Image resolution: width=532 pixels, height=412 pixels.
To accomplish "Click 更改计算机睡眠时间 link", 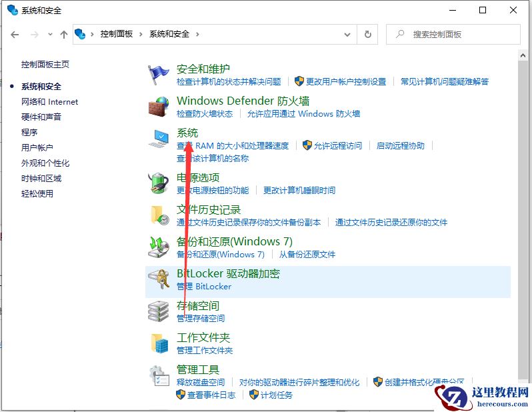I will click(299, 191).
